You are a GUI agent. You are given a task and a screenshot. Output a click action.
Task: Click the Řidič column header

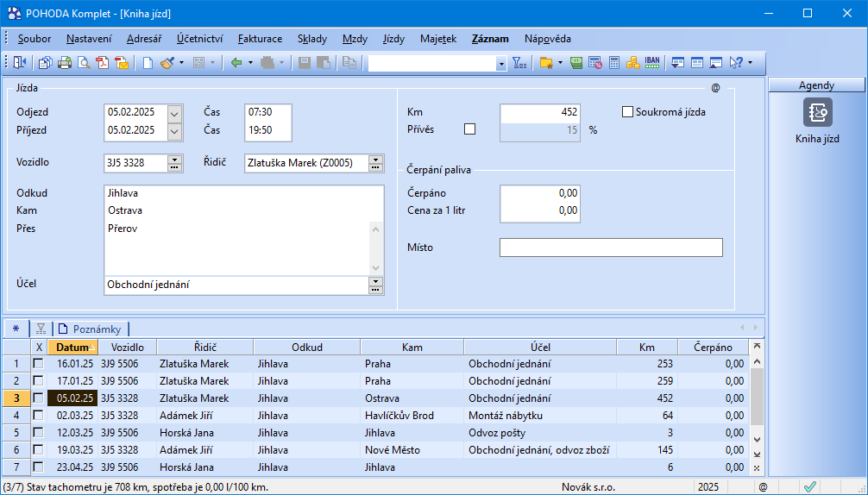point(205,348)
